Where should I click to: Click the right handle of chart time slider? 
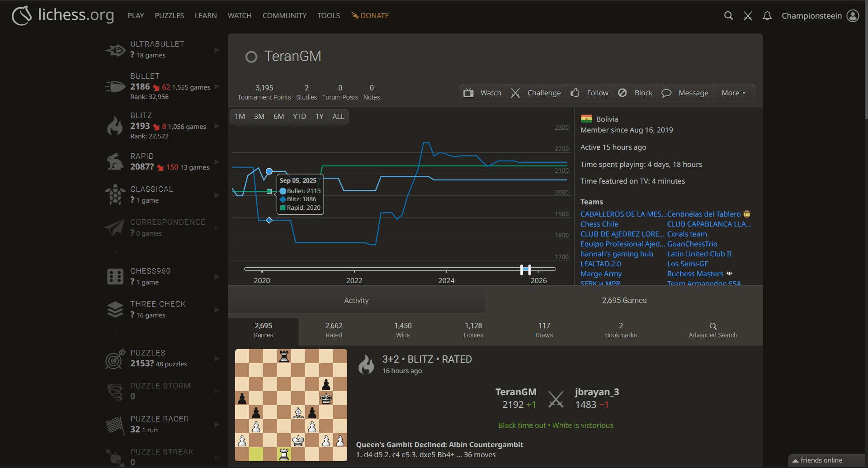(x=529, y=269)
